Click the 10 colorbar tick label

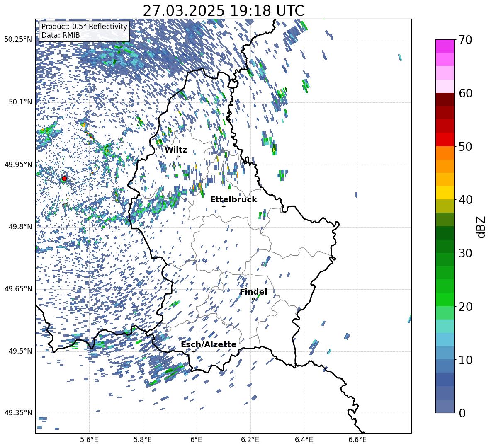pyautogui.click(x=465, y=360)
